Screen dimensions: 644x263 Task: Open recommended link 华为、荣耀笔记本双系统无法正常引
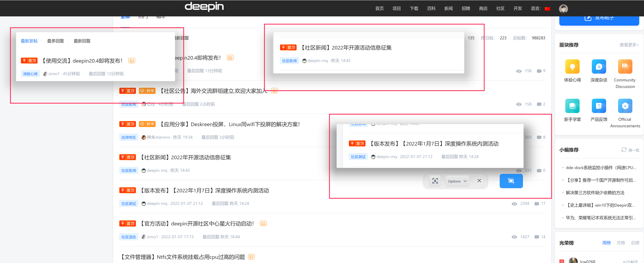tap(601, 218)
